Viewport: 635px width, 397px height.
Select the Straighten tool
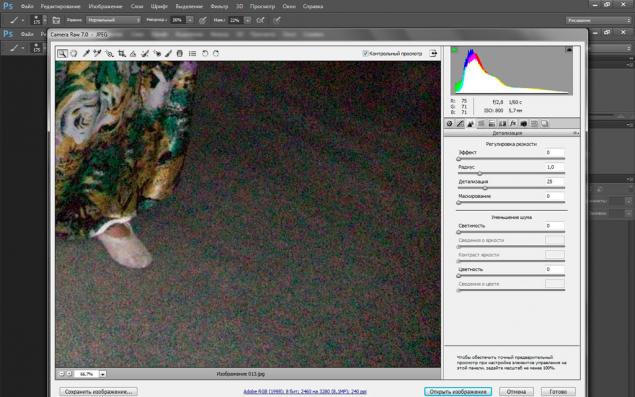point(133,53)
